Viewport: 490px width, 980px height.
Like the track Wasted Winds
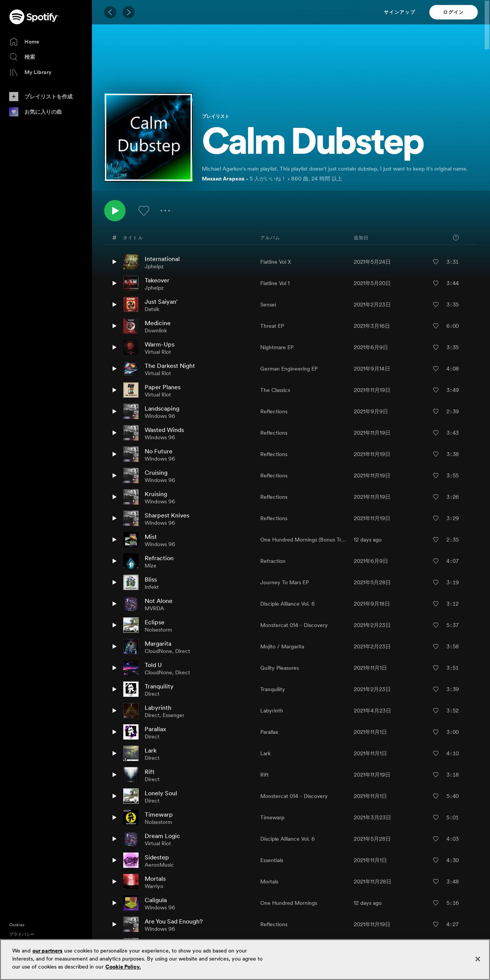(436, 433)
